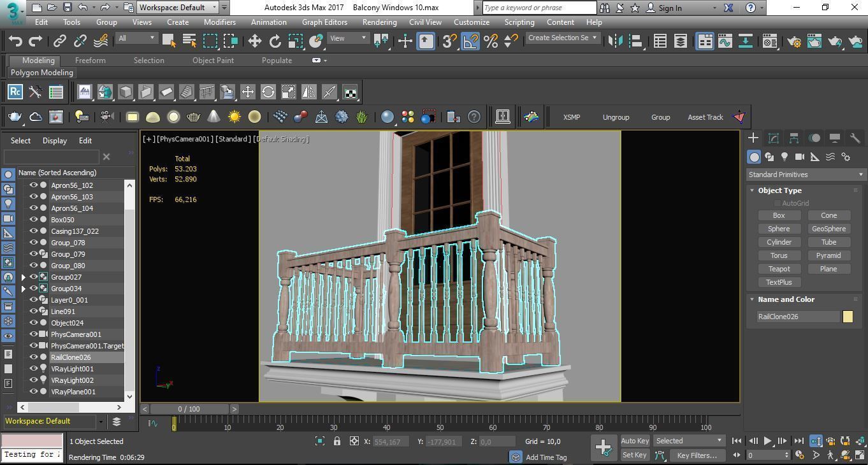Toggle the Angle Snap tool
Image resolution: width=868 pixels, height=465 pixels.
click(470, 41)
